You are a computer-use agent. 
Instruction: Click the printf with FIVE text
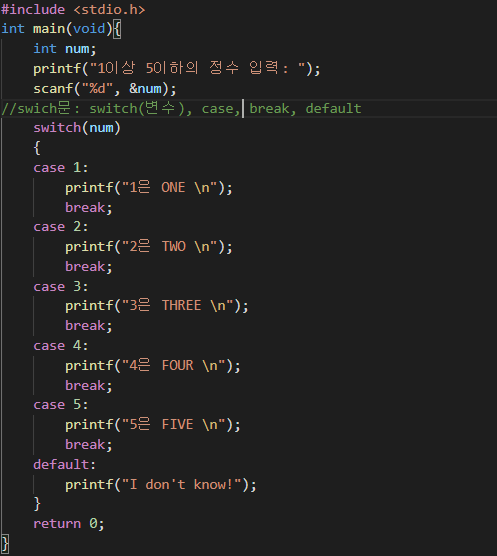(153, 425)
